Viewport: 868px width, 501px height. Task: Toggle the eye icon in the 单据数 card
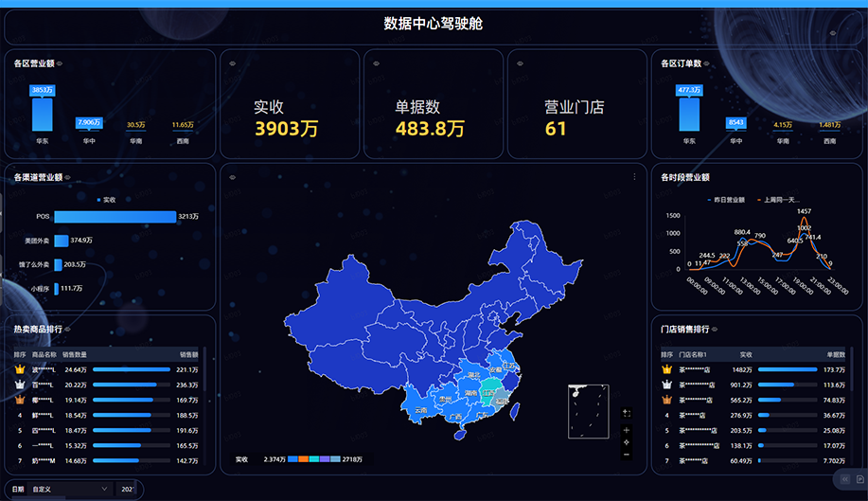[376, 63]
